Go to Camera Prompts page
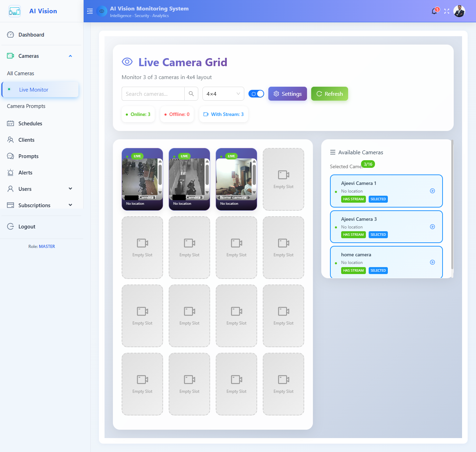The height and width of the screenshot is (452, 476). (x=26, y=106)
